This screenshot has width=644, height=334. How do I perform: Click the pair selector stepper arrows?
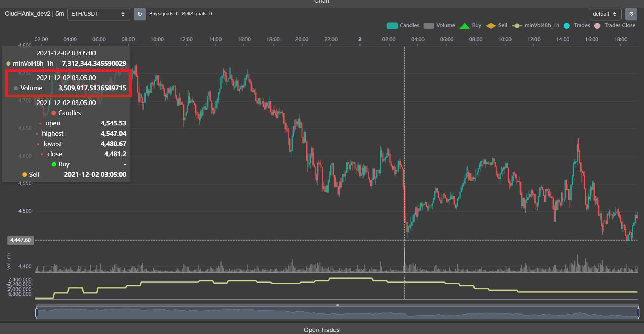click(123, 14)
